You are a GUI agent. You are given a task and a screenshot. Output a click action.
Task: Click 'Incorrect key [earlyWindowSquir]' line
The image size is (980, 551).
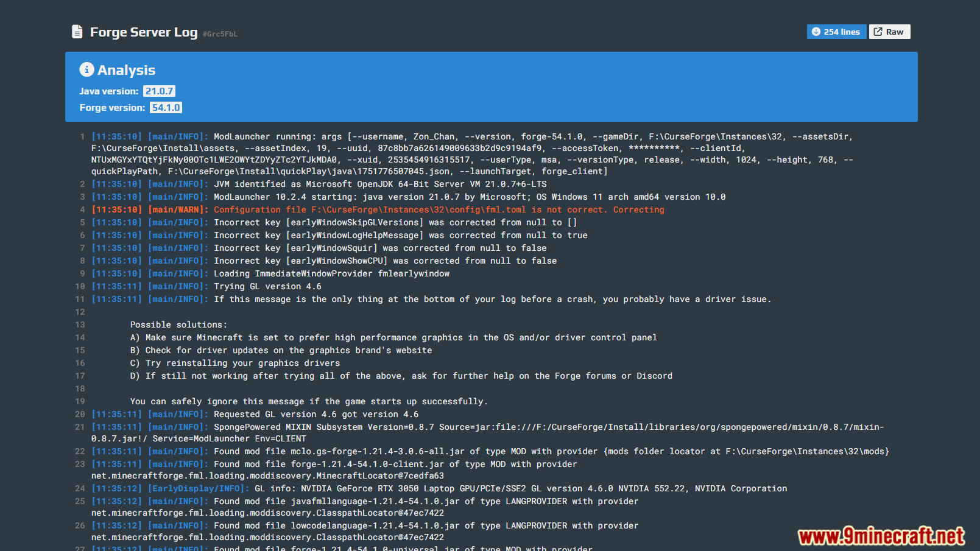380,248
